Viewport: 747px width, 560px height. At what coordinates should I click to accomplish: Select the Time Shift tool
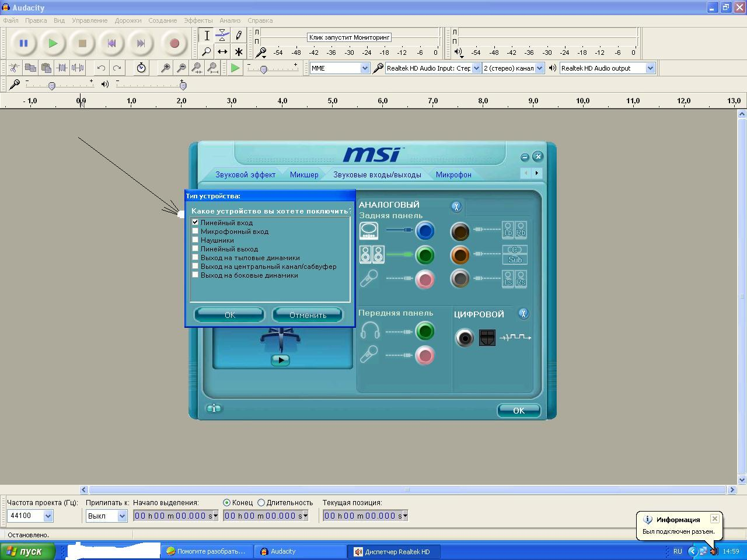coord(222,51)
